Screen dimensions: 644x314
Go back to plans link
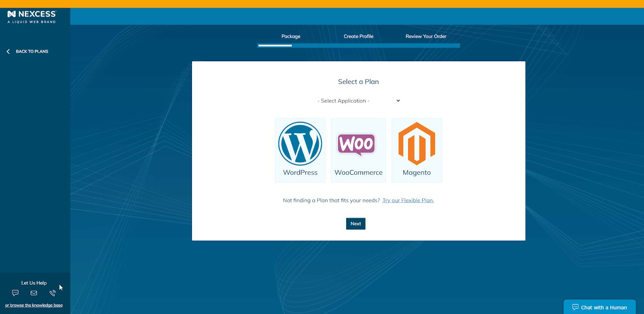[32, 52]
